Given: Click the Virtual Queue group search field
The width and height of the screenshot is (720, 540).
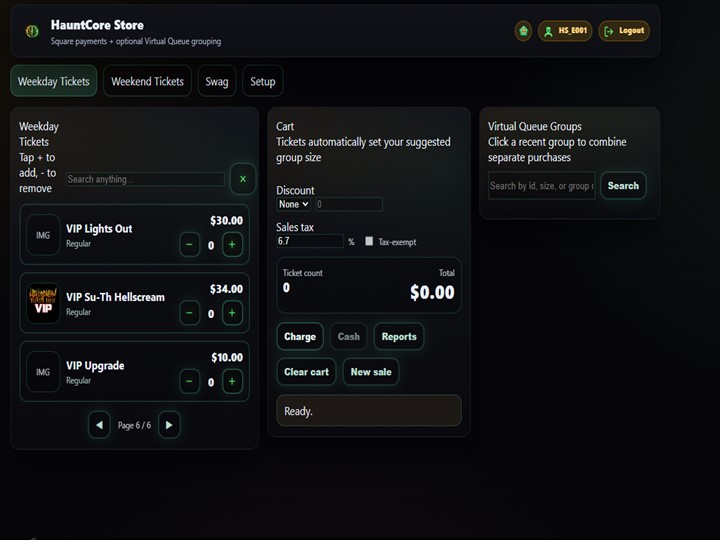Looking at the screenshot, I should [x=542, y=186].
